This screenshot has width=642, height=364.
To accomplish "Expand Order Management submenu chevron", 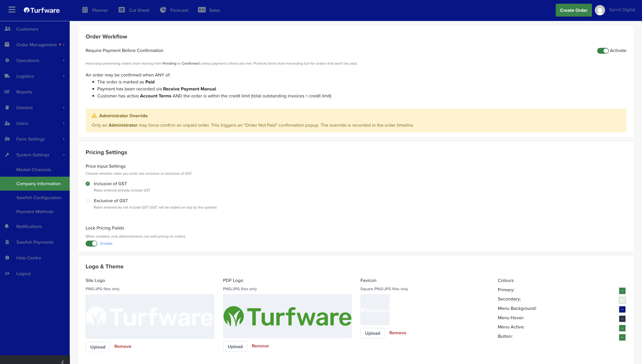I will tap(64, 45).
